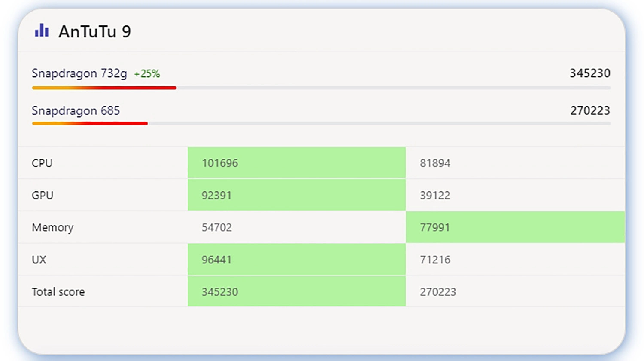
Task: Click the Total score row label
Action: point(58,292)
